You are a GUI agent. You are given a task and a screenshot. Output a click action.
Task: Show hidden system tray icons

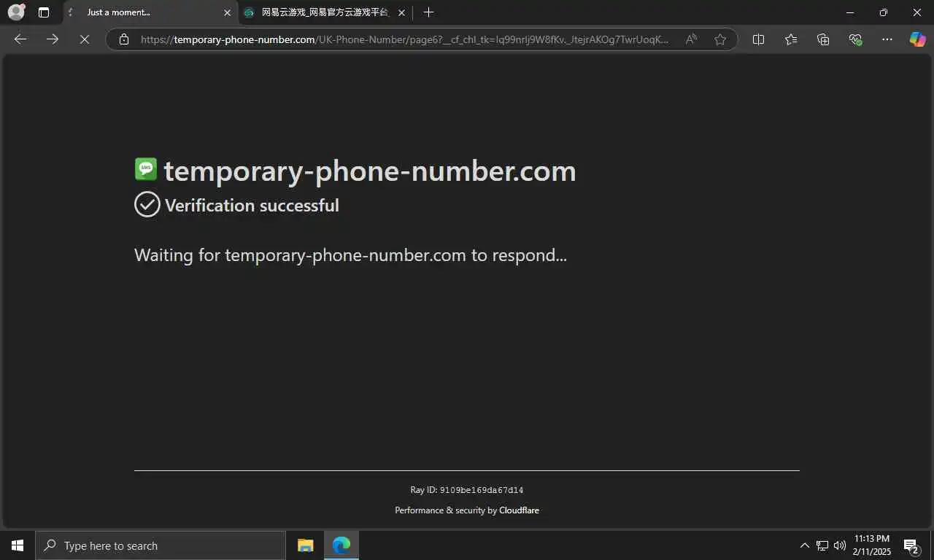(x=805, y=545)
